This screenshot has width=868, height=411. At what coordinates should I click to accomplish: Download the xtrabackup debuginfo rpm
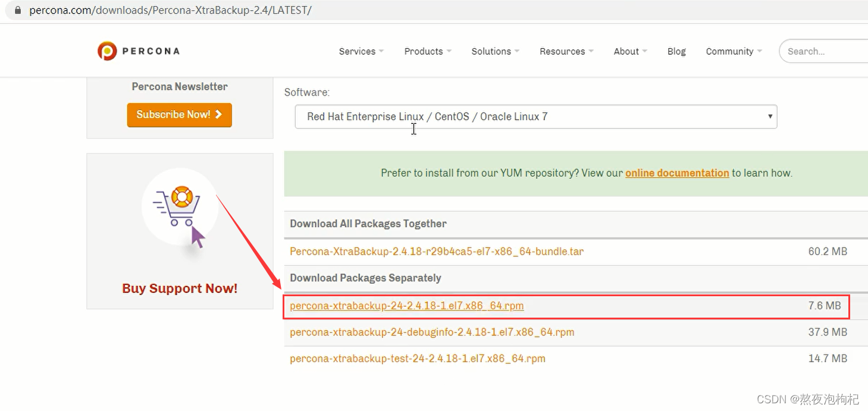click(x=432, y=332)
